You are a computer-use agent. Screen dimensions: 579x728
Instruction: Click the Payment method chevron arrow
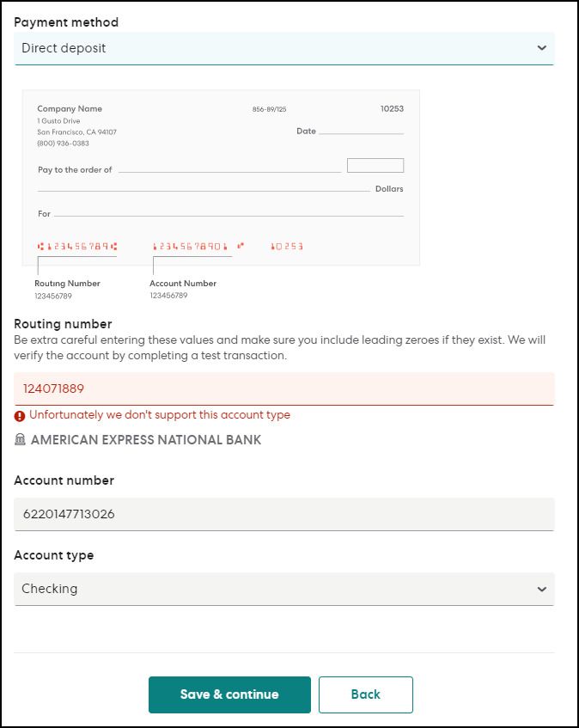pos(541,48)
